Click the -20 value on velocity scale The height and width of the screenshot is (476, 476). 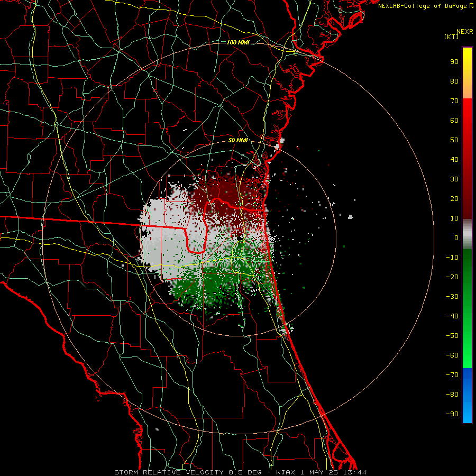[452, 277]
